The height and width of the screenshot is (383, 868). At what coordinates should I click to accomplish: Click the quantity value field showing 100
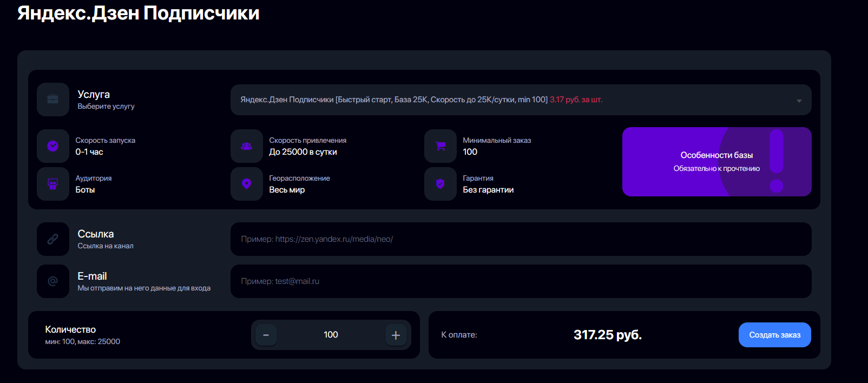tap(331, 335)
